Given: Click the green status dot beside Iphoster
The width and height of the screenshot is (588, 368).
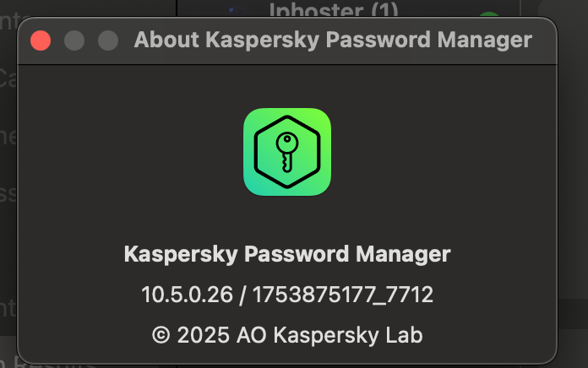Looking at the screenshot, I should click(x=489, y=19).
